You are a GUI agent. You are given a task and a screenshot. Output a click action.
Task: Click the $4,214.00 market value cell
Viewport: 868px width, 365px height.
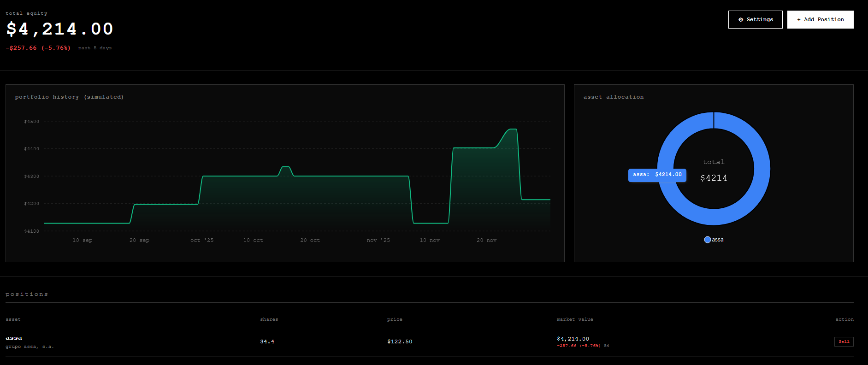click(x=573, y=339)
